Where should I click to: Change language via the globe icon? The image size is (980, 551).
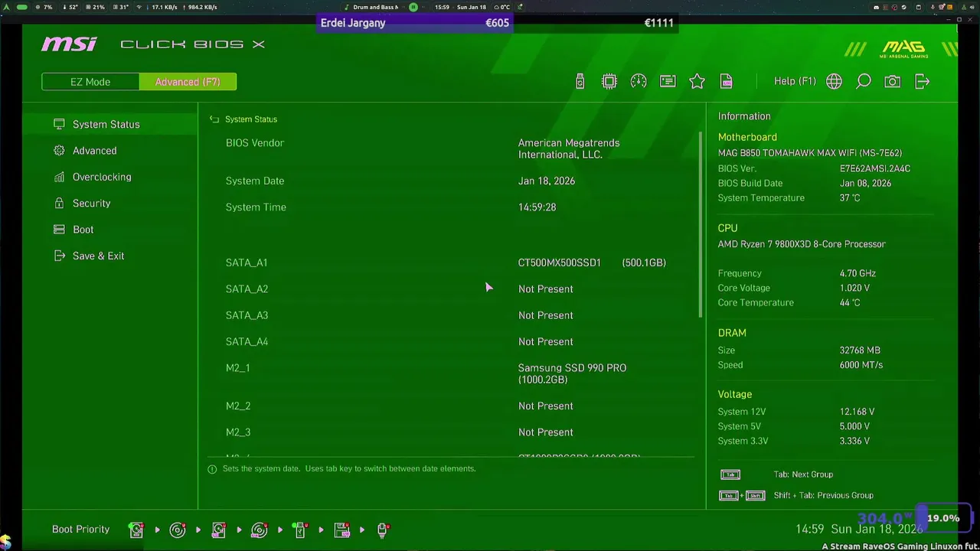tap(834, 81)
